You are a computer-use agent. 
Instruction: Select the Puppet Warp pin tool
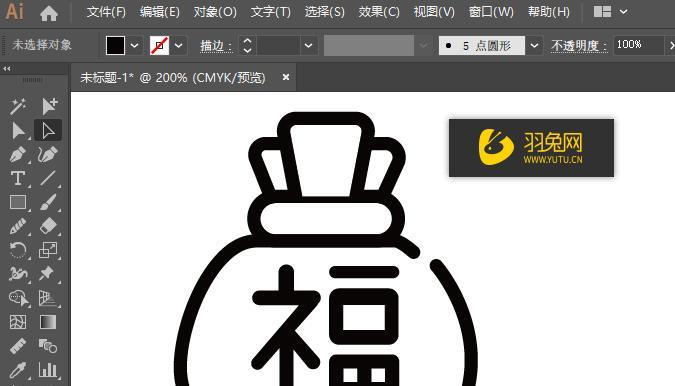click(46, 274)
